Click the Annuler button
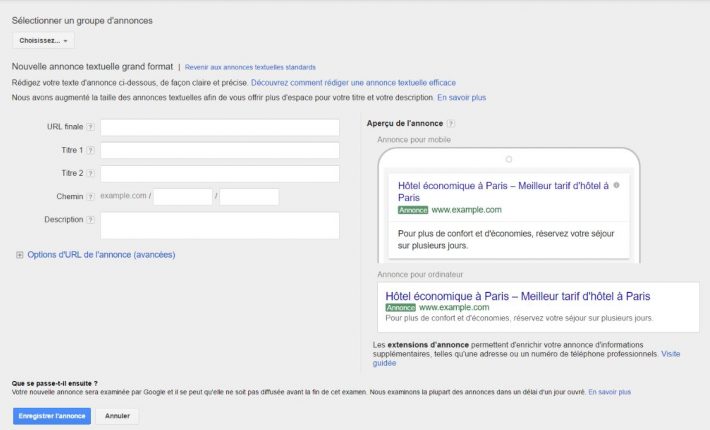Screen dimensions: 710x430 [x=117, y=416]
